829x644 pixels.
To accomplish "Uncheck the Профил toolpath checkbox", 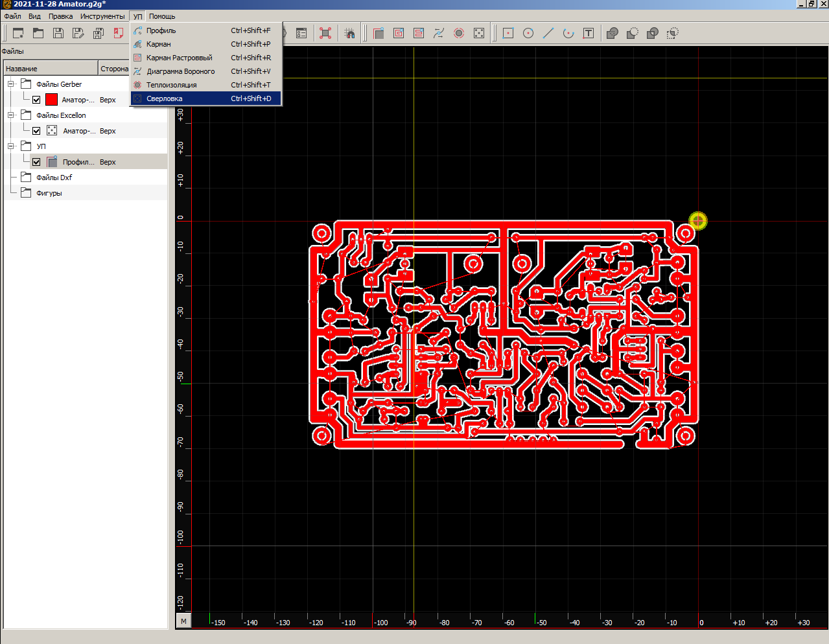I will (36, 162).
